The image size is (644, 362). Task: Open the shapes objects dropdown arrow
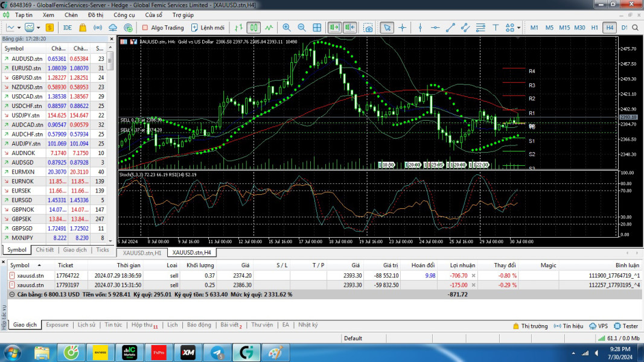click(519, 28)
